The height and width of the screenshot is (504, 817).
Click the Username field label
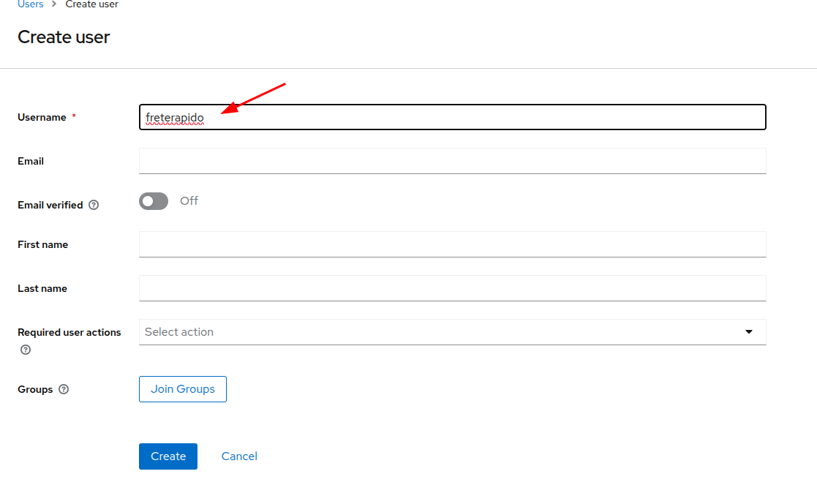[42, 118]
